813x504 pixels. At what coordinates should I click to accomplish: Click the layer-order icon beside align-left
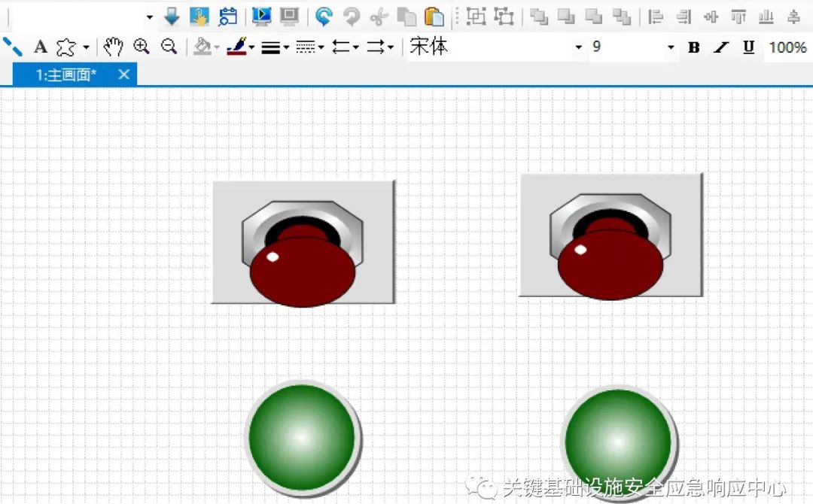pos(622,17)
